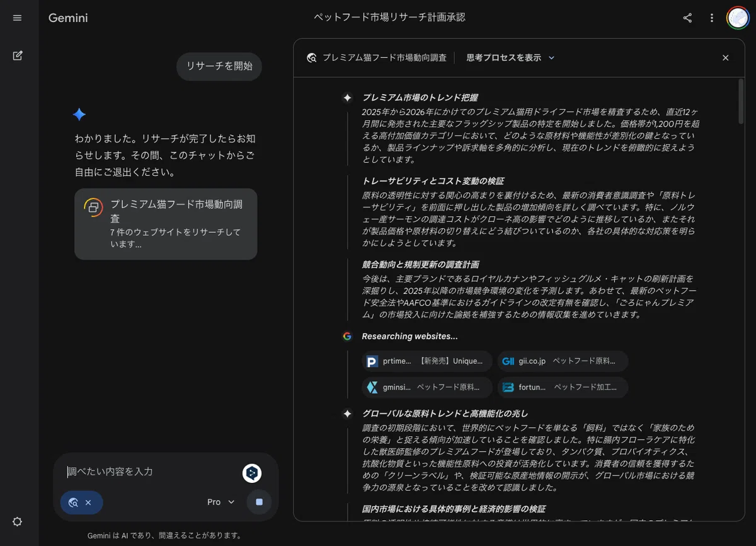Click 7 件のウェブサイトをリサーチしています status text
756x546 pixels.
tap(175, 238)
